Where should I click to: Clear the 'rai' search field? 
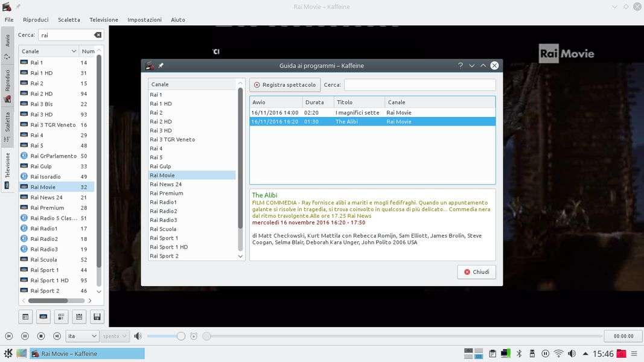(x=98, y=35)
